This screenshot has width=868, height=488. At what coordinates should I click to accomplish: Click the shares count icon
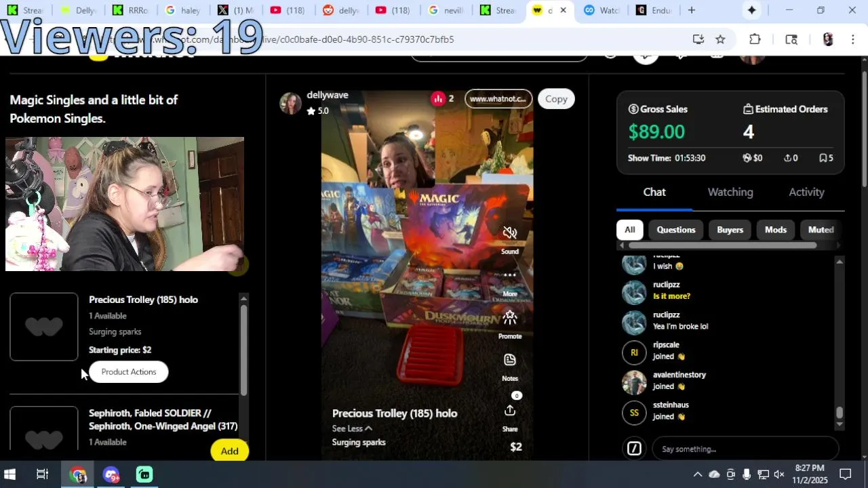pyautogui.click(x=787, y=158)
